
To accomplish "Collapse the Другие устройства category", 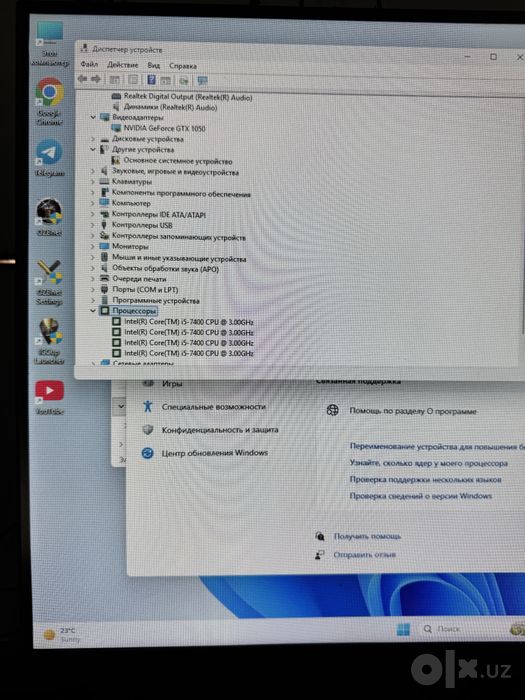I will tap(93, 150).
